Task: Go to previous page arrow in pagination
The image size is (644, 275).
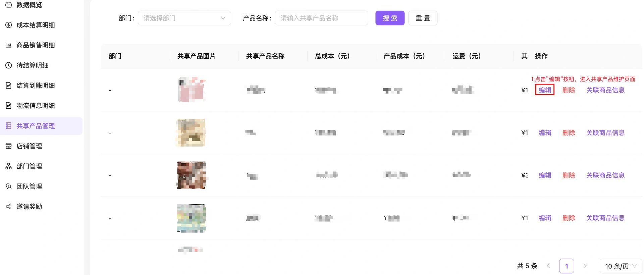Action: pos(548,266)
